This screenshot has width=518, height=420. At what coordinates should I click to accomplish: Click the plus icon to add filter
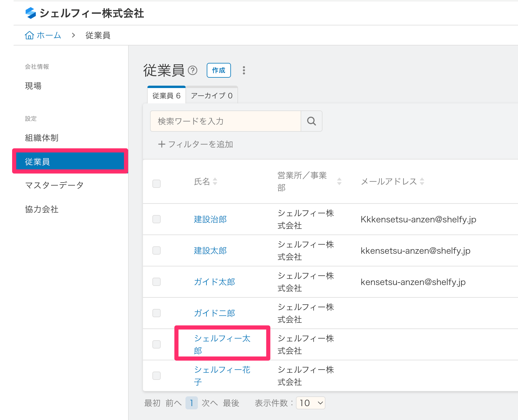click(162, 144)
